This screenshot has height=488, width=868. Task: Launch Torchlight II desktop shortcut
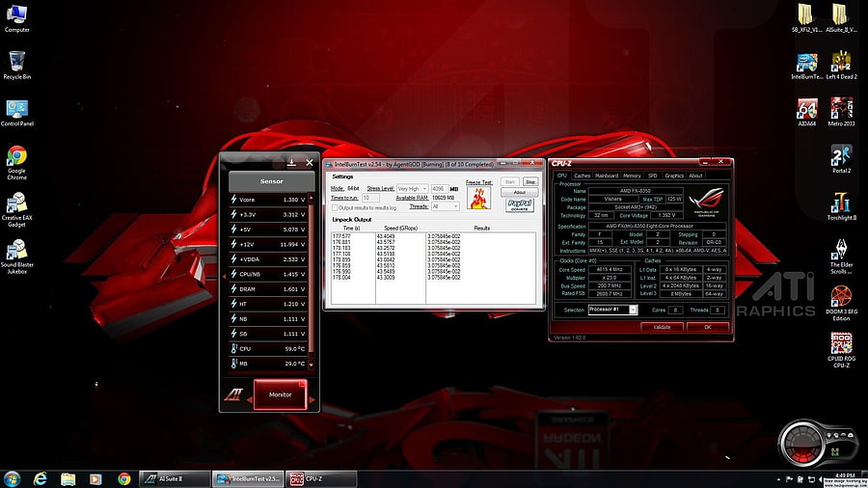(x=841, y=206)
